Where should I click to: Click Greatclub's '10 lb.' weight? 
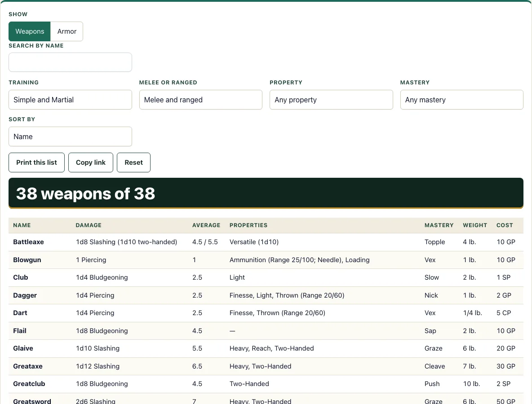pyautogui.click(x=472, y=384)
